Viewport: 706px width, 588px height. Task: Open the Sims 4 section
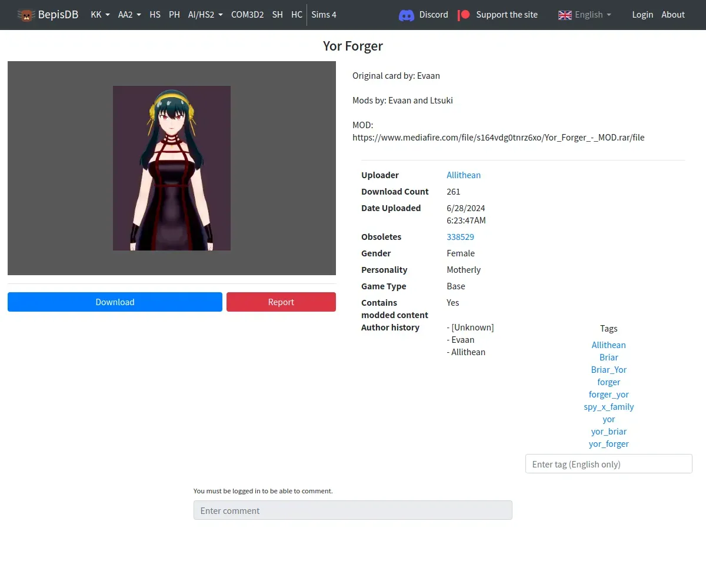point(324,15)
